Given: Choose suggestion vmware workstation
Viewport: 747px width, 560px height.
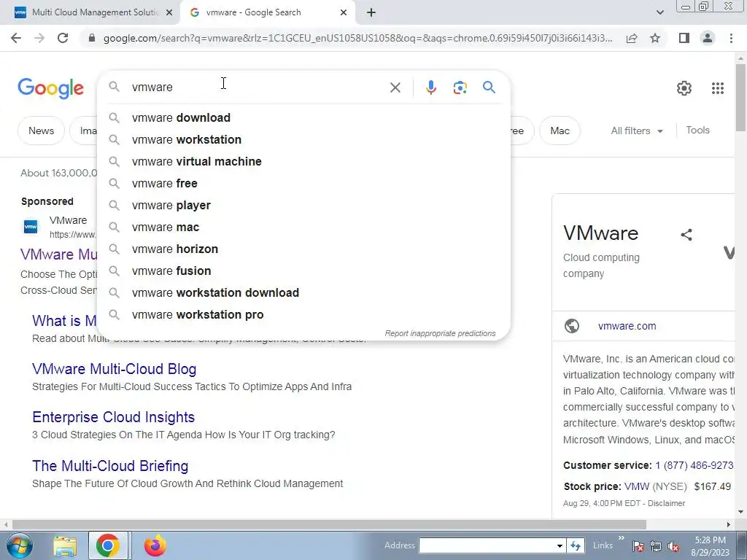Looking at the screenshot, I should pyautogui.click(x=303, y=139).
